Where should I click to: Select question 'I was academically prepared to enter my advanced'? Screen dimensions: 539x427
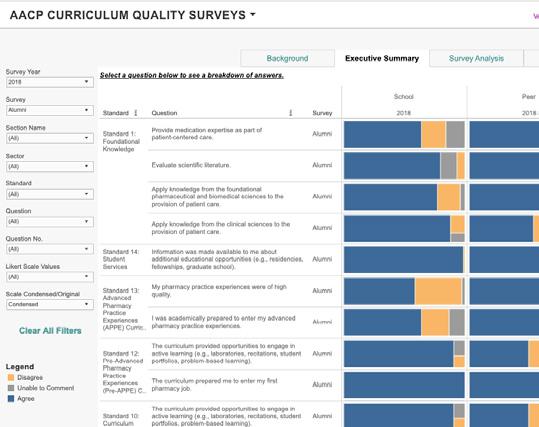pyautogui.click(x=223, y=322)
